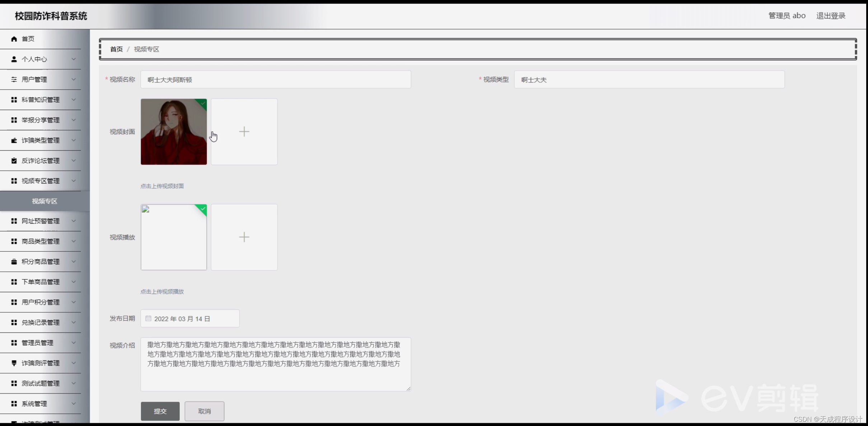Click the 首页 home icon in sidebar
The image size is (868, 426).
[14, 39]
